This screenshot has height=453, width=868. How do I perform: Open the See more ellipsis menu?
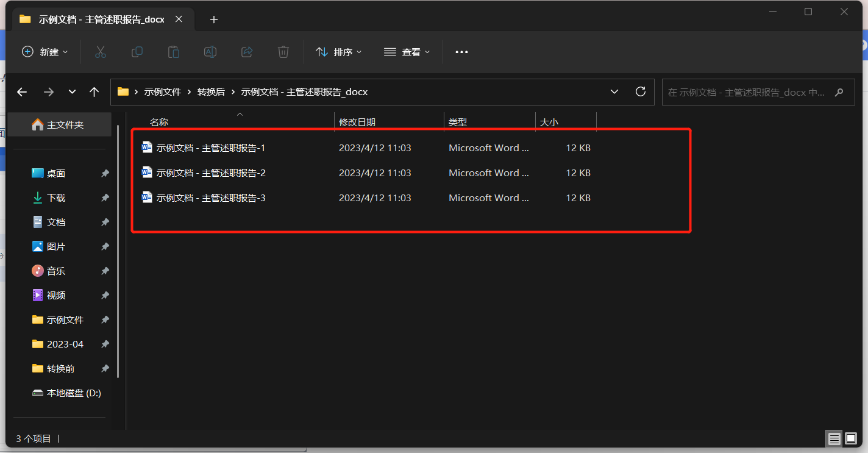(x=461, y=52)
